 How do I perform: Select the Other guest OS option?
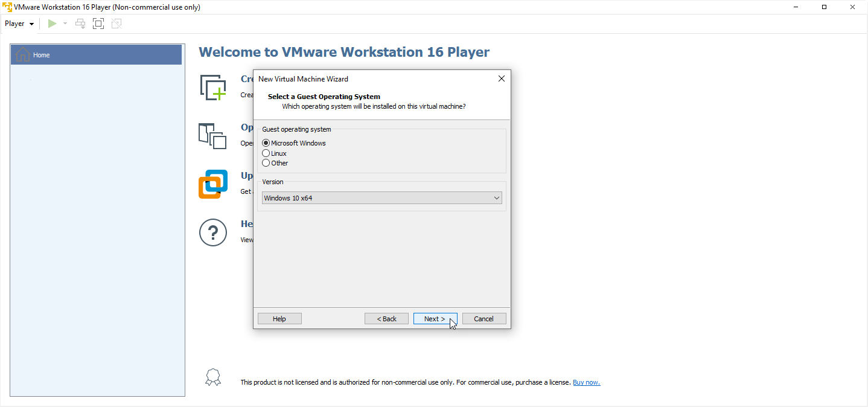tap(275, 163)
